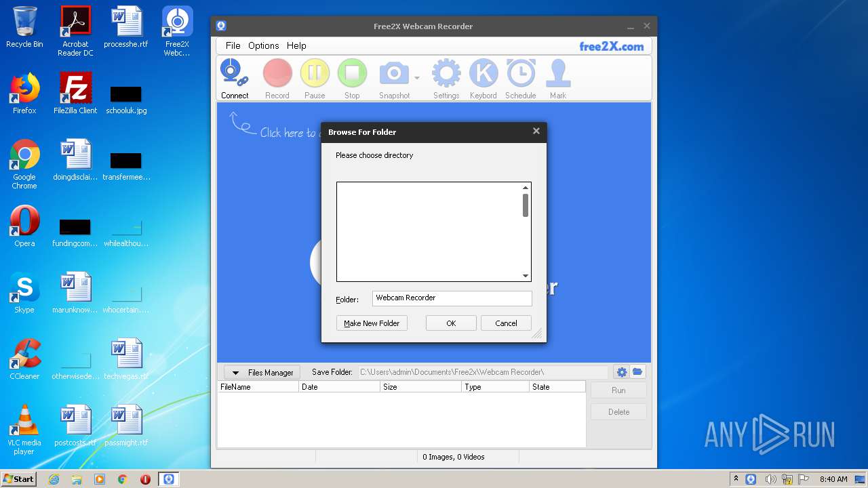The image size is (868, 488).
Task: Click the Windows Start button
Action: [x=18, y=479]
